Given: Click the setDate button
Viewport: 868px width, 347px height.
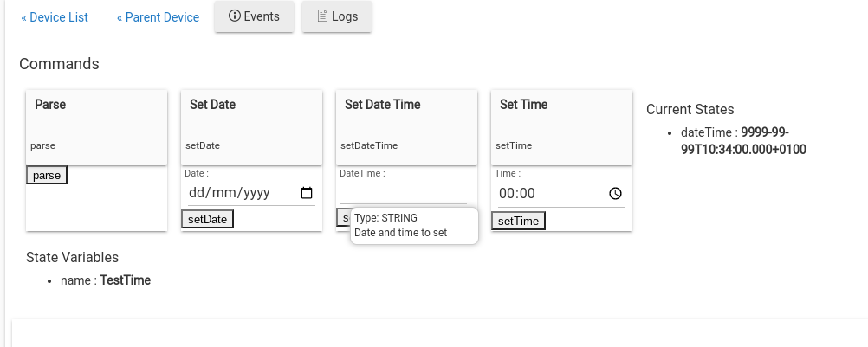Looking at the screenshot, I should click(x=207, y=219).
